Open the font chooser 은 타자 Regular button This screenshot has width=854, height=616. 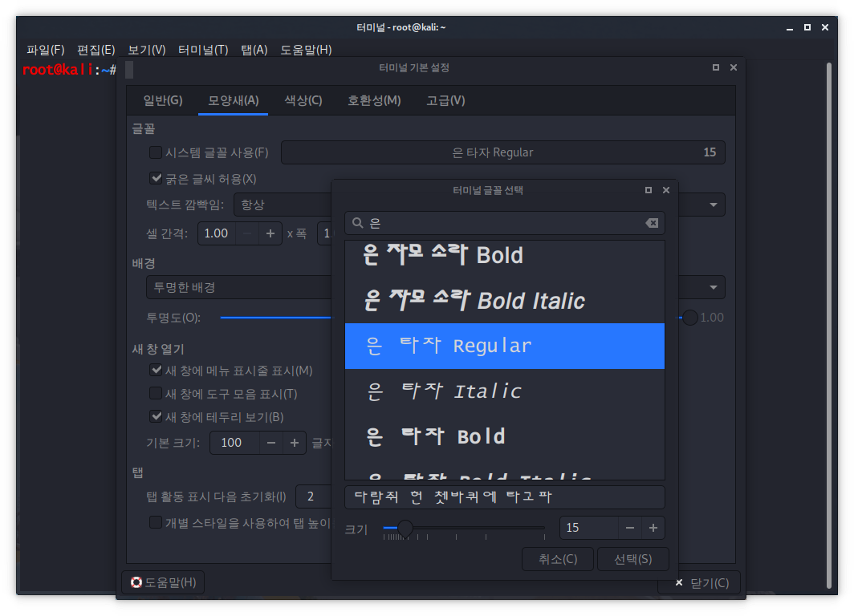(x=502, y=152)
